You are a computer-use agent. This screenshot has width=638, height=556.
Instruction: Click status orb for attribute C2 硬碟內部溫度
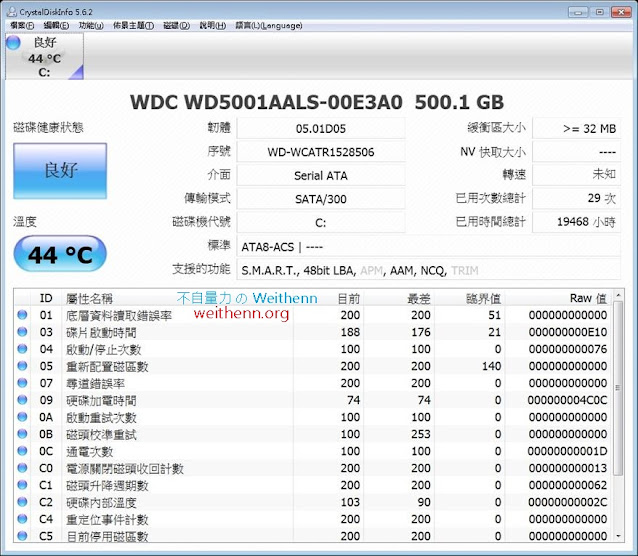click(x=22, y=502)
